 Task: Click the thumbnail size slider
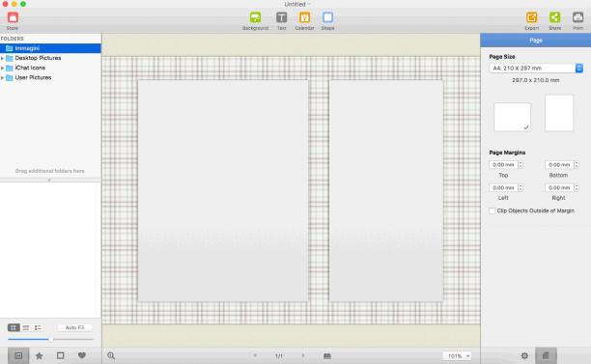coord(50,339)
